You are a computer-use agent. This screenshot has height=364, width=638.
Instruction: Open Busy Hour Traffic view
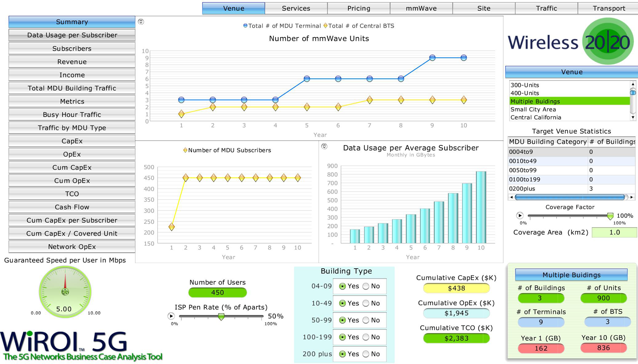coord(72,114)
